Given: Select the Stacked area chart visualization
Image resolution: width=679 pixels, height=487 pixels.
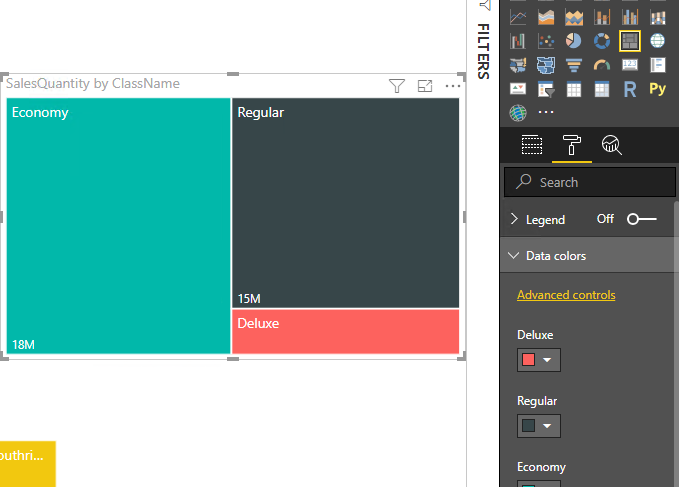Looking at the screenshot, I should [x=574, y=17].
